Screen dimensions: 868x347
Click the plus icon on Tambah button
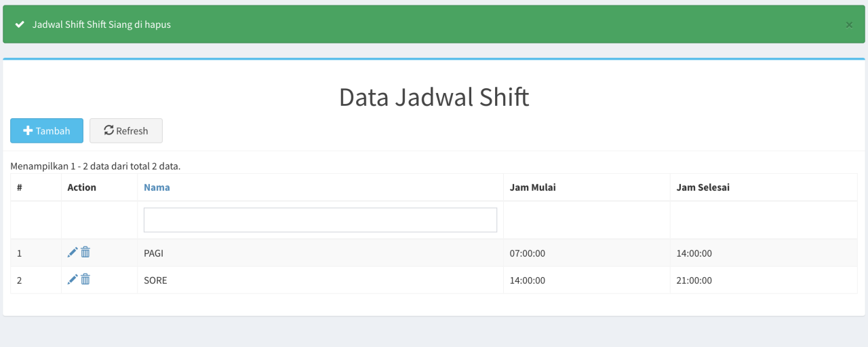pos(28,131)
